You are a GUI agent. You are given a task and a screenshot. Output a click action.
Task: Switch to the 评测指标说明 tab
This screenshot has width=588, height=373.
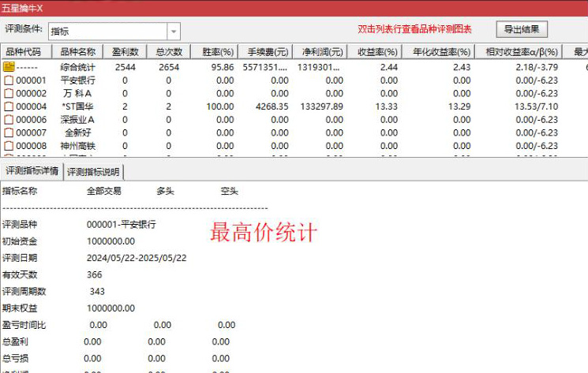pyautogui.click(x=93, y=172)
